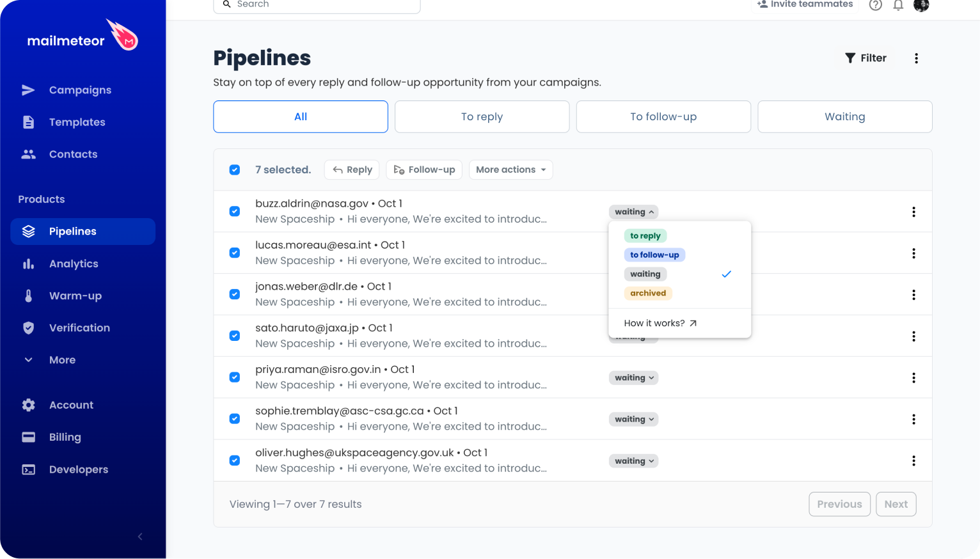
Task: Toggle the select-all checkbox
Action: pyautogui.click(x=235, y=169)
